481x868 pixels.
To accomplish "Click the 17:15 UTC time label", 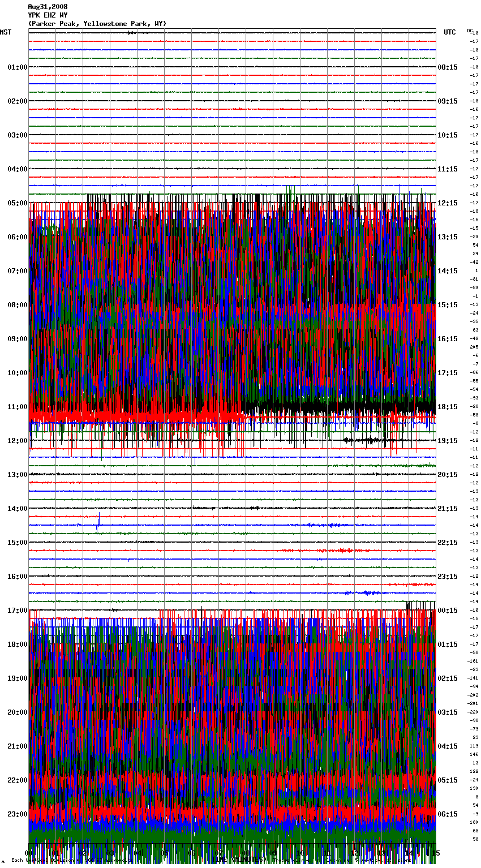I will tap(448, 373).
